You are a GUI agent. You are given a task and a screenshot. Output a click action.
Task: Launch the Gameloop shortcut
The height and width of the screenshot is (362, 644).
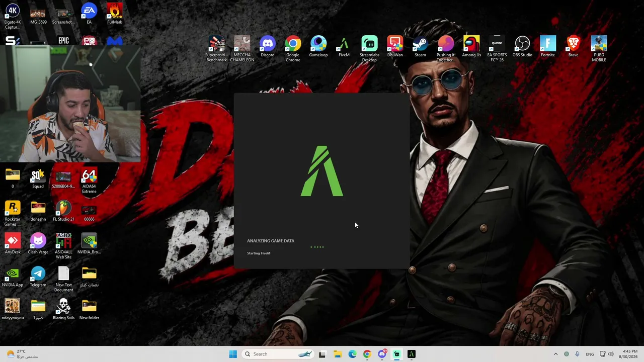tap(318, 46)
